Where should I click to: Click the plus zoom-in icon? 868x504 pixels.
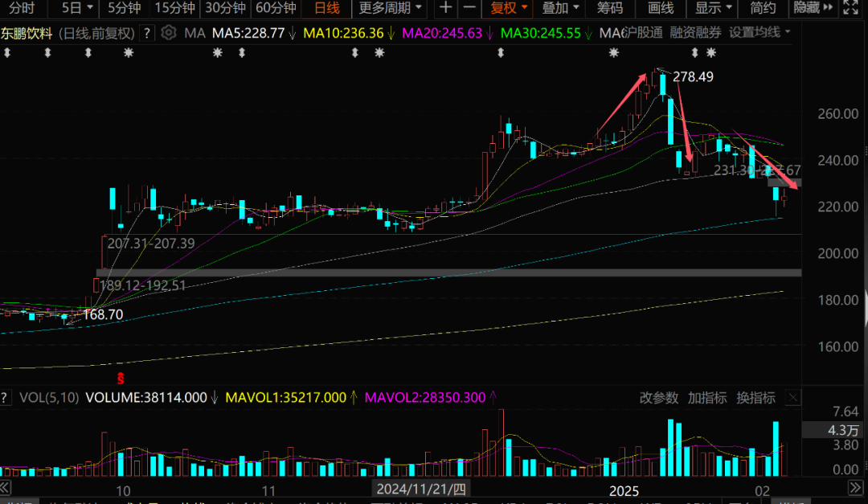(x=445, y=8)
